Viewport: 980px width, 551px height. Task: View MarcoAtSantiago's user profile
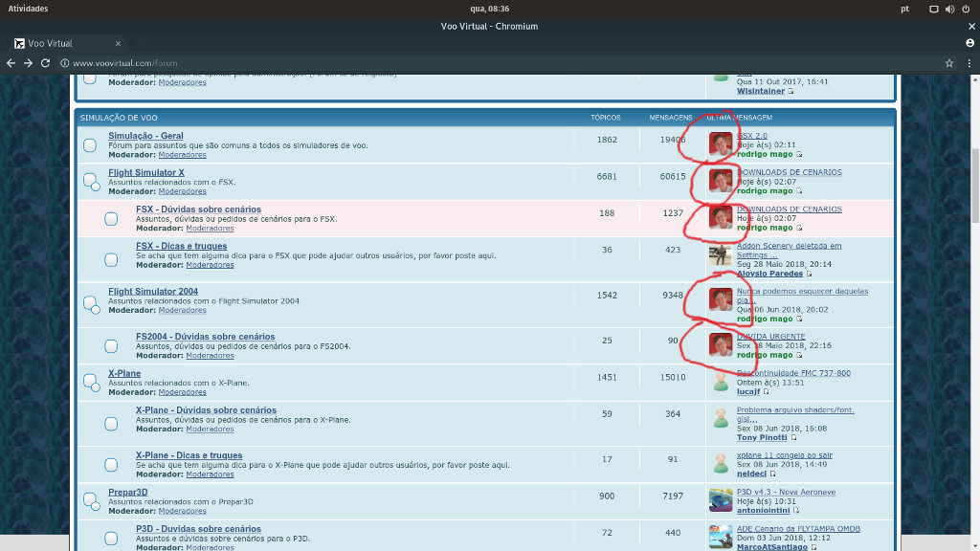click(x=772, y=546)
